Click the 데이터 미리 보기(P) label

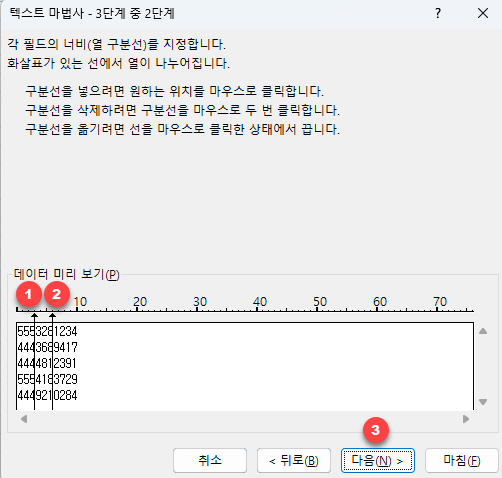pos(67,274)
